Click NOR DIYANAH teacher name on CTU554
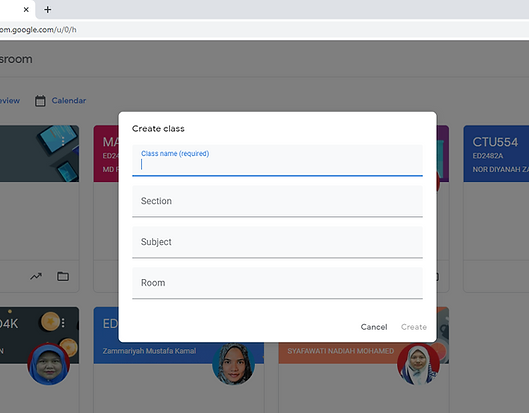529x413 pixels. (x=501, y=169)
